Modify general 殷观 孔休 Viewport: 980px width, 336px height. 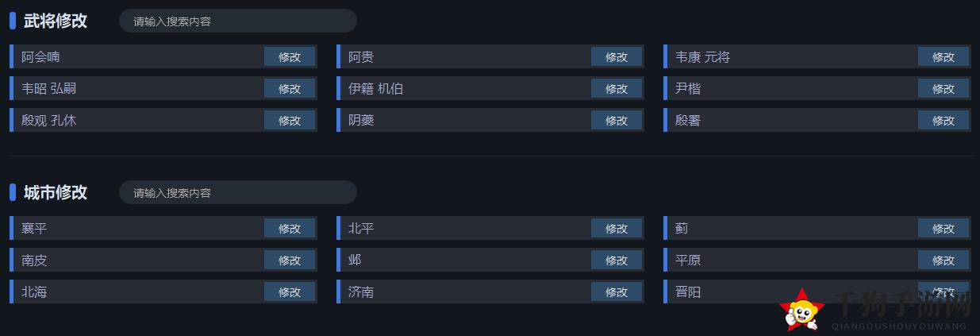[x=290, y=120]
